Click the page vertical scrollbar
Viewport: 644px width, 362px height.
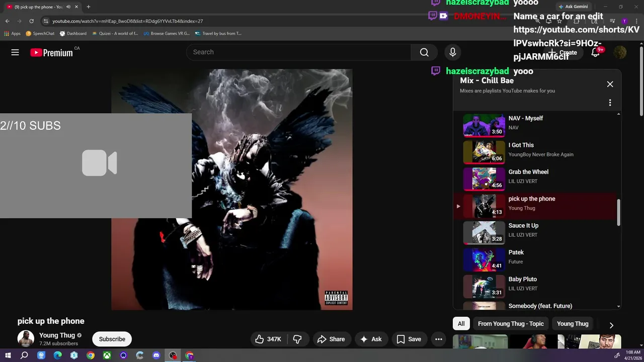(x=641, y=80)
